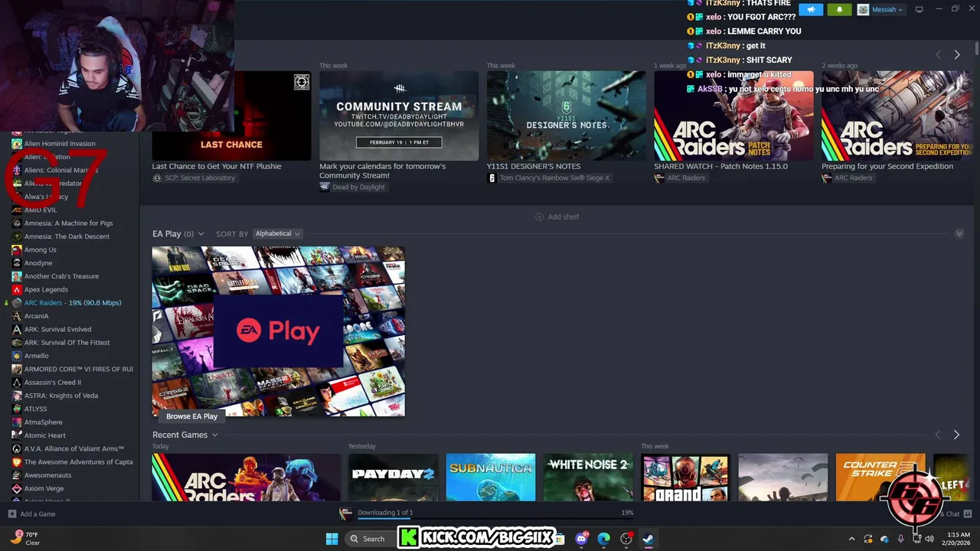This screenshot has height=551, width=980.
Task: Show previous news items with left arrow
Action: 938,54
